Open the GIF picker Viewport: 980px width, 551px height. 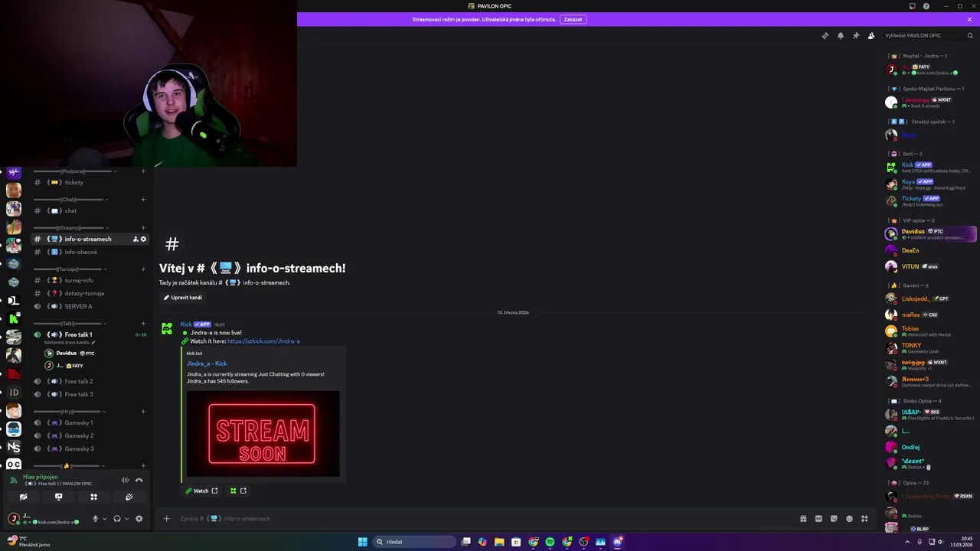click(x=818, y=519)
